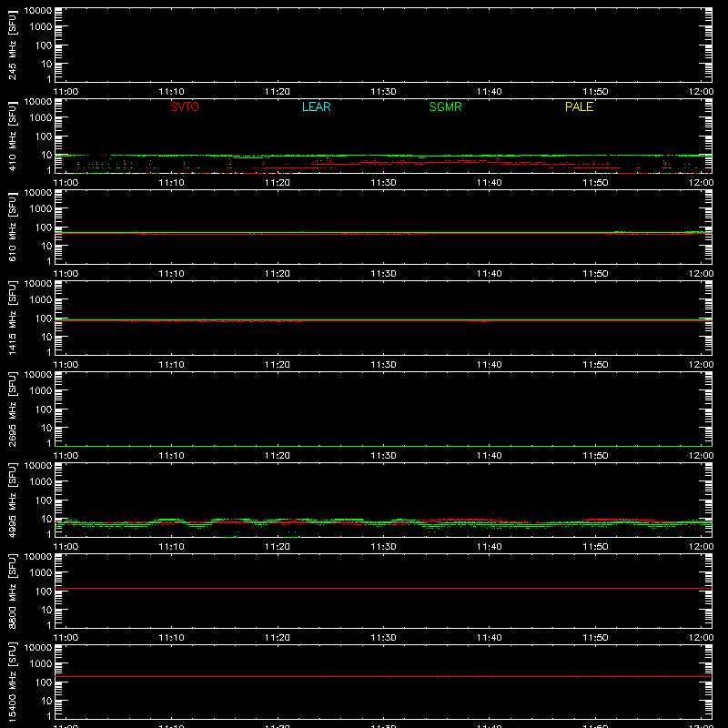Click 11:20 label below the 410 MHz panel
Image resolution: width=728 pixels, height=728 pixels.
(x=278, y=183)
